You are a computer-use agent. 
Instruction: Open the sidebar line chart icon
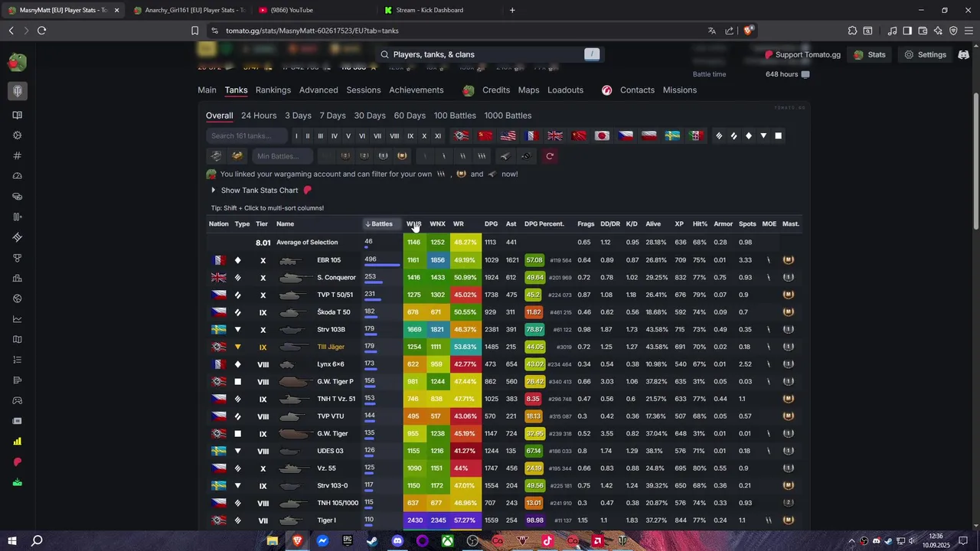coord(17,319)
